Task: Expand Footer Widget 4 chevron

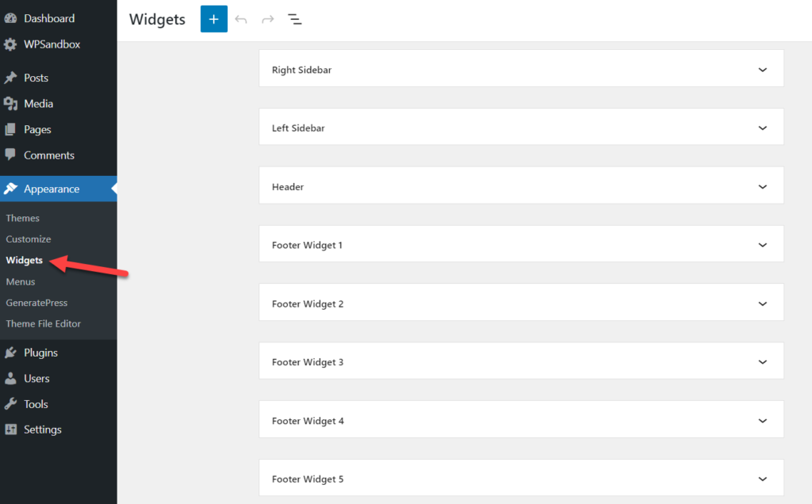Action: click(x=762, y=421)
